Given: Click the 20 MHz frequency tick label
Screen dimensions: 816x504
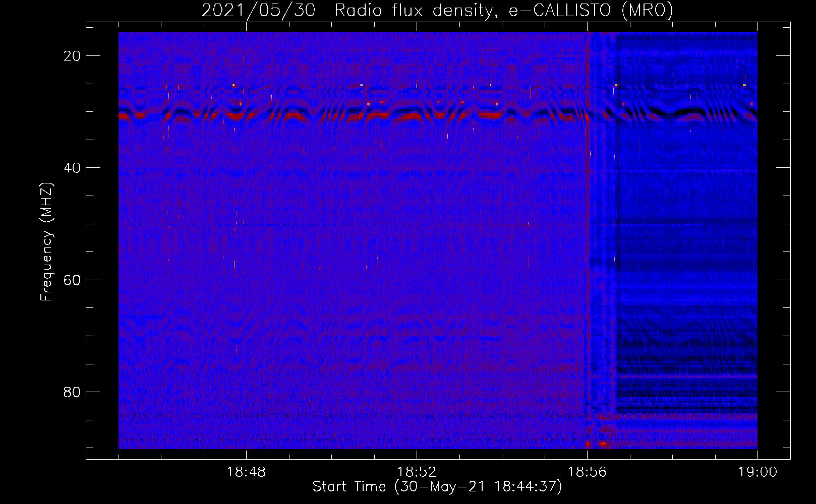Looking at the screenshot, I should [73, 56].
